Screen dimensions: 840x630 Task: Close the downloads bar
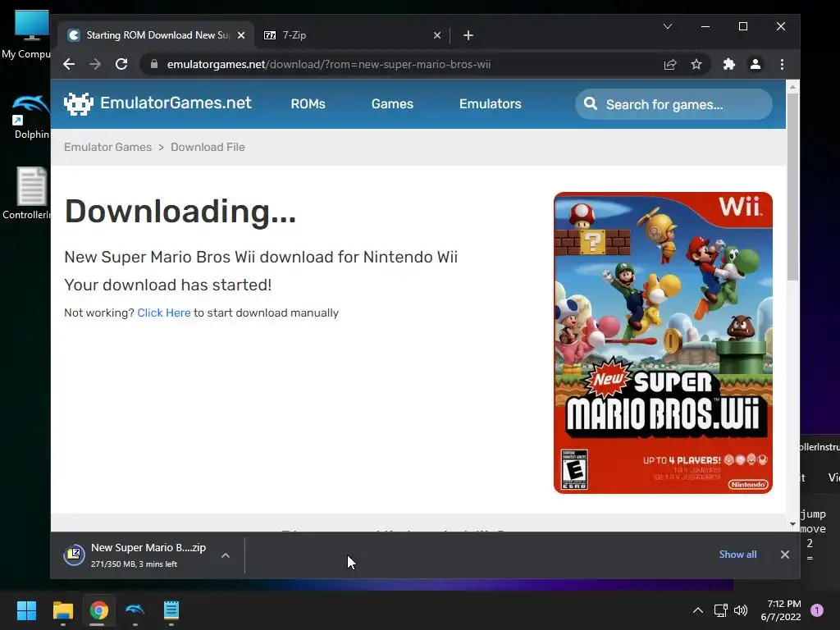pyautogui.click(x=785, y=555)
